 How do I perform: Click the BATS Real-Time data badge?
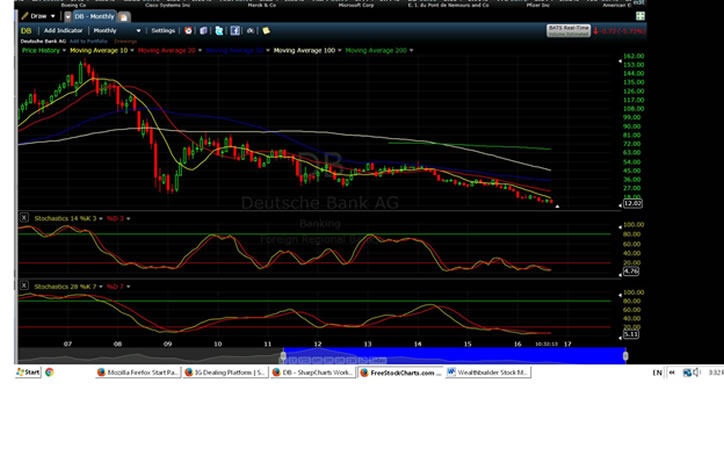pos(567,30)
